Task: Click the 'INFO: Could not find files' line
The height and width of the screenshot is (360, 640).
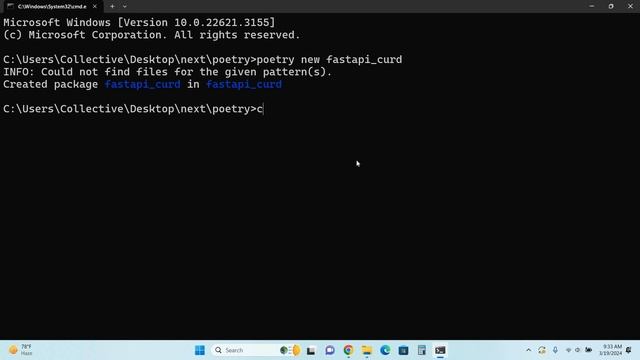Action: [x=167, y=72]
